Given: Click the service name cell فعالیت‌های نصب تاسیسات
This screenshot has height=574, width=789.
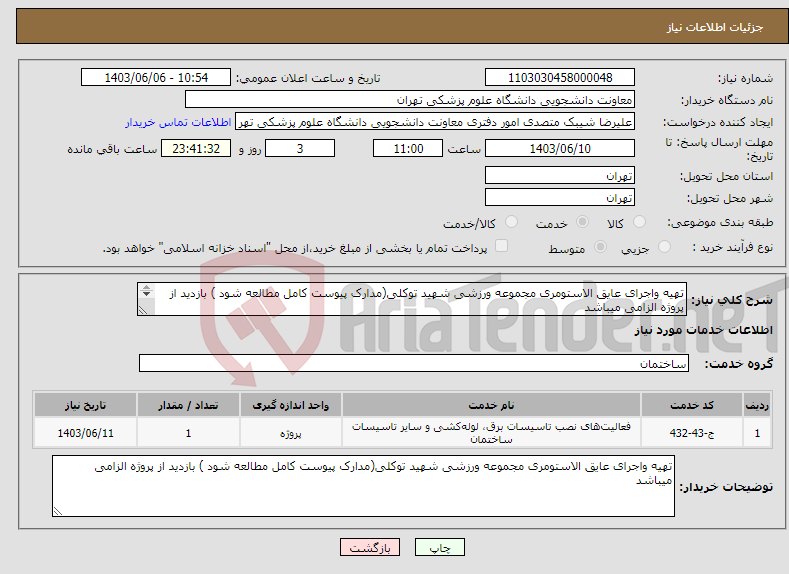Looking at the screenshot, I should coord(491,433).
